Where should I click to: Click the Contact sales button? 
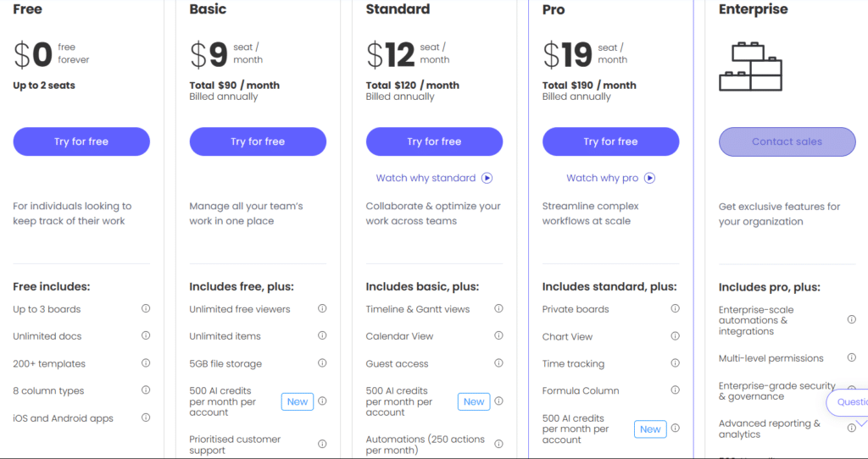click(x=787, y=141)
